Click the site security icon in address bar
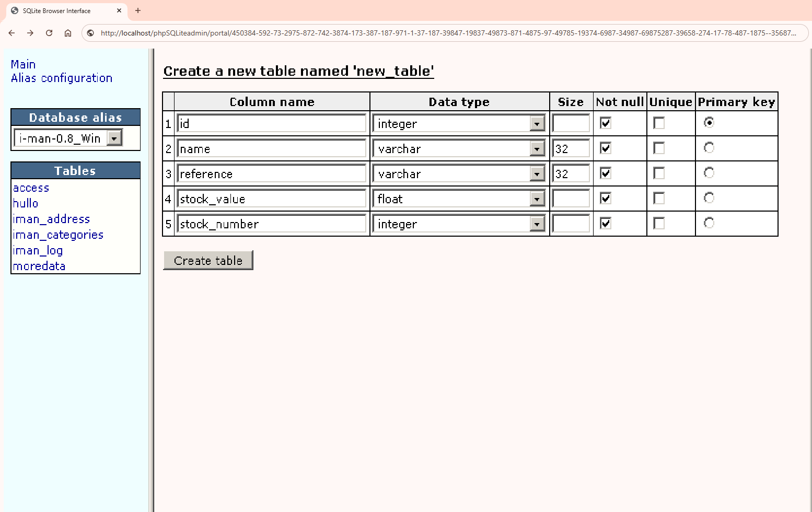This screenshot has width=812, height=512. 90,32
